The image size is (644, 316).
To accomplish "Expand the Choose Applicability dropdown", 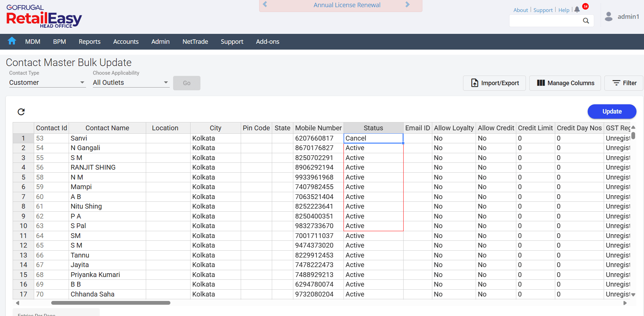I will (x=131, y=82).
